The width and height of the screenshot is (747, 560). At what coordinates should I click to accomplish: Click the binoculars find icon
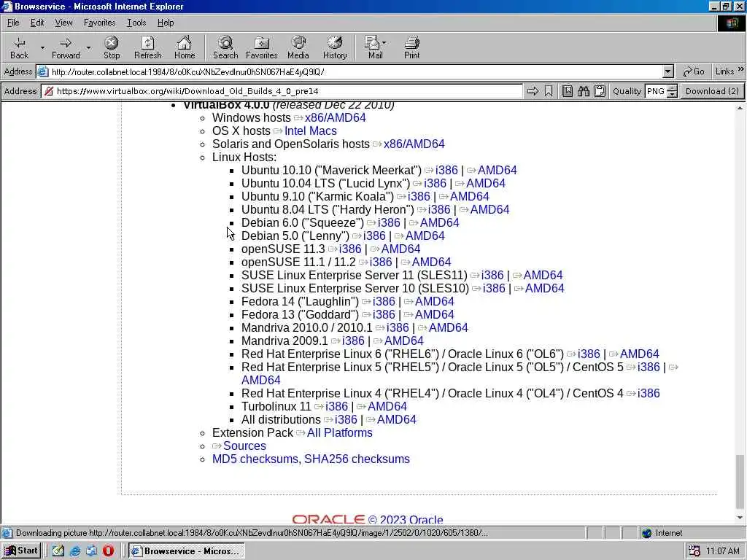point(584,91)
